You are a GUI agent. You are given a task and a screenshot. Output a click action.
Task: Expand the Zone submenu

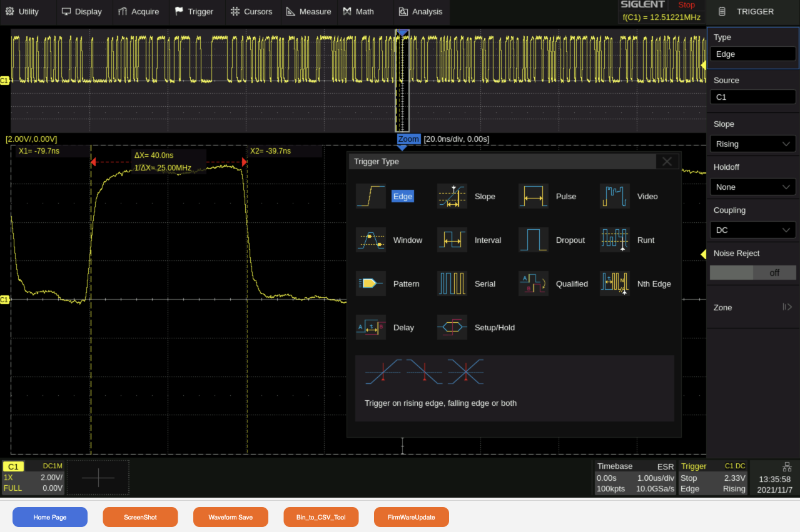pos(753,307)
